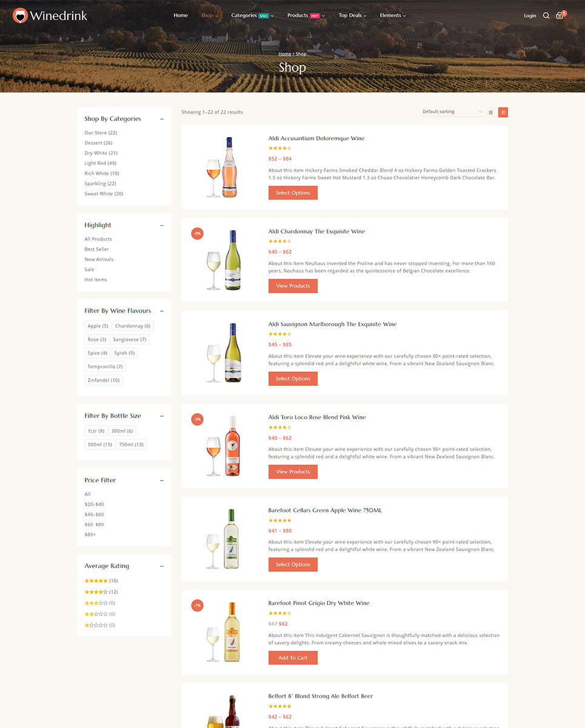Filter by four-star average rating

tap(101, 592)
